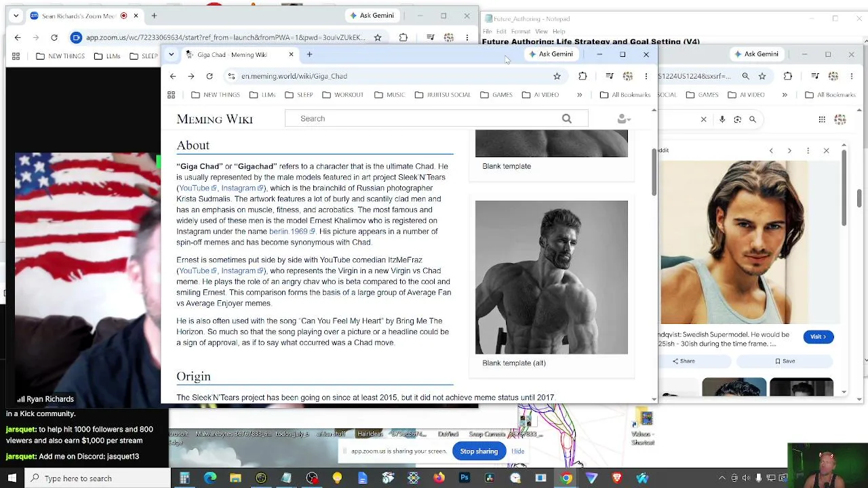This screenshot has height=488, width=868.
Task: Open the more options dots in Google image panel
Action: 808,150
